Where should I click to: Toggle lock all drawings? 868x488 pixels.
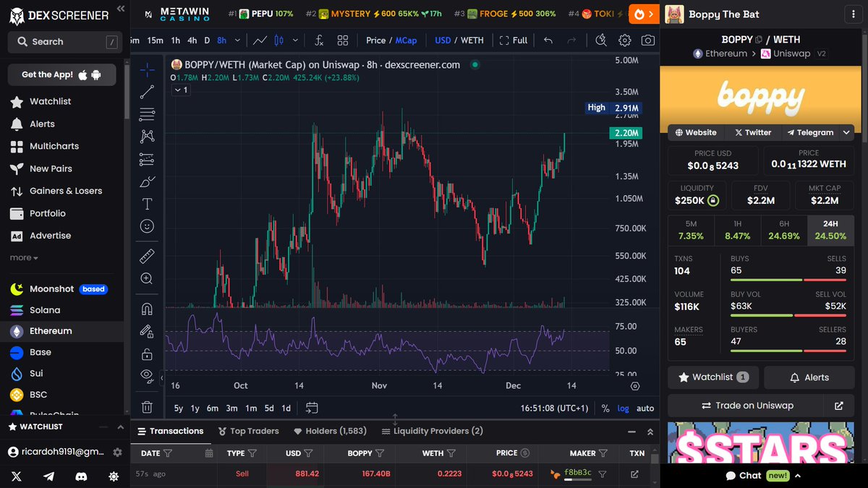tap(147, 354)
